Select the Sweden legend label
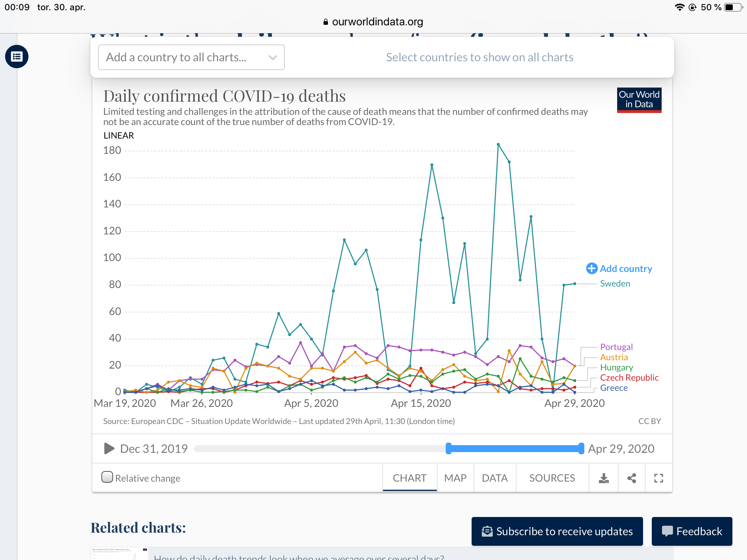 [615, 284]
